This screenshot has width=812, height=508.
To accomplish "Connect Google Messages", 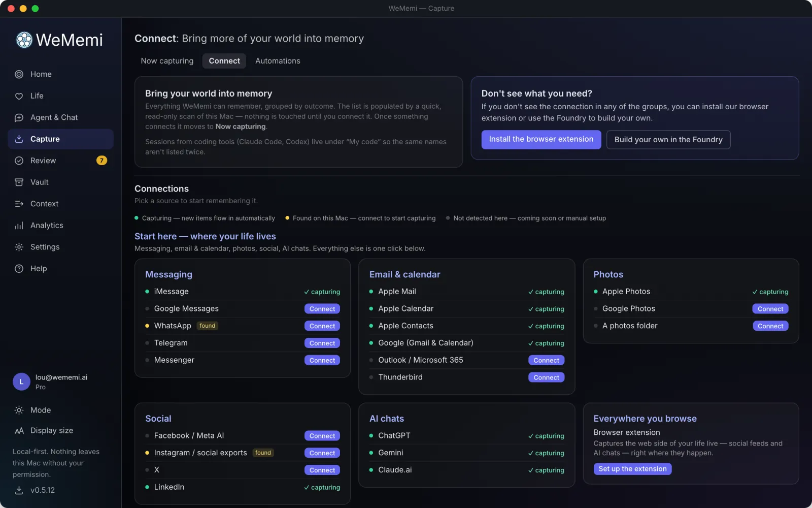I will point(322,309).
